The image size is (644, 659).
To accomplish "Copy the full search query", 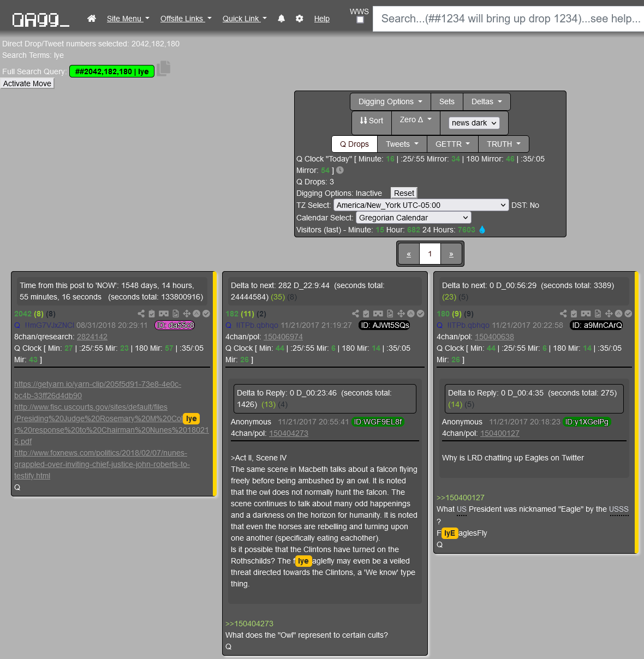I will click(x=164, y=69).
